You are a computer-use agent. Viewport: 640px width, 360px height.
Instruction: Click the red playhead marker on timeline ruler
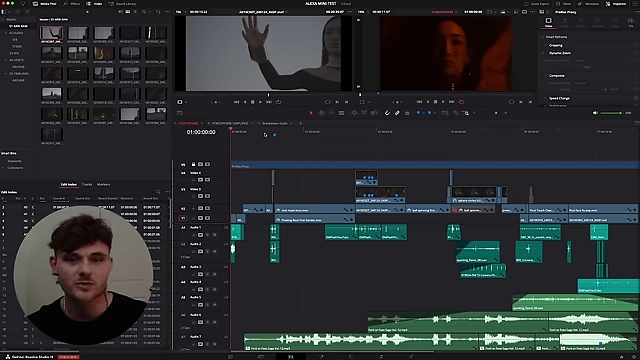tap(231, 129)
